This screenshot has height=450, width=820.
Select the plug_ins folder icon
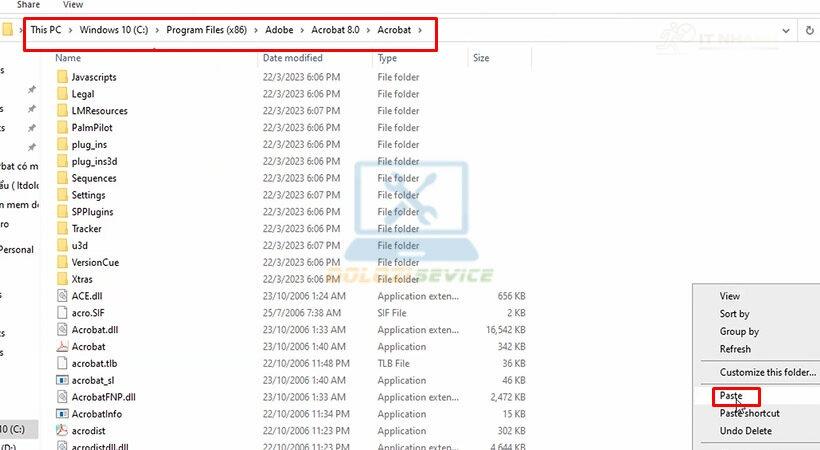tap(62, 144)
